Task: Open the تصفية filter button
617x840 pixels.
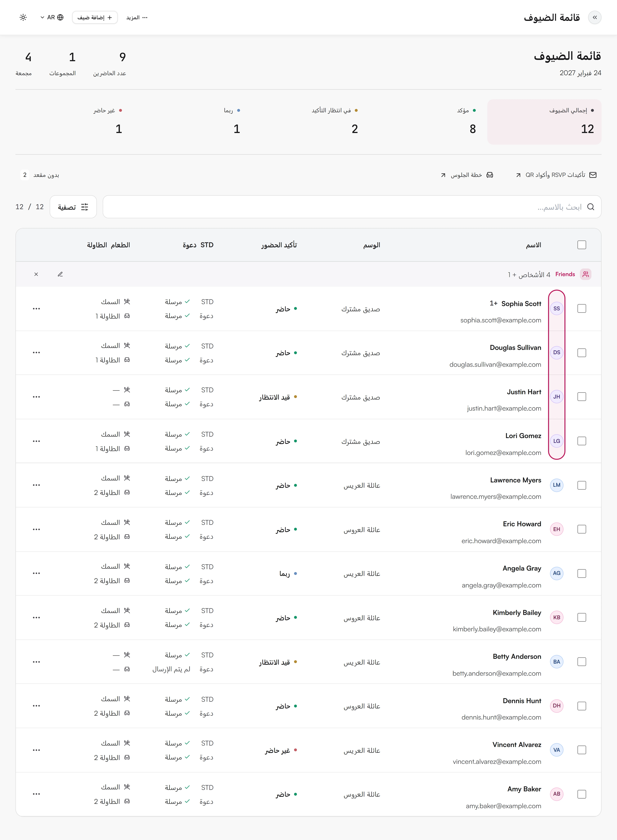Action: [x=73, y=207]
